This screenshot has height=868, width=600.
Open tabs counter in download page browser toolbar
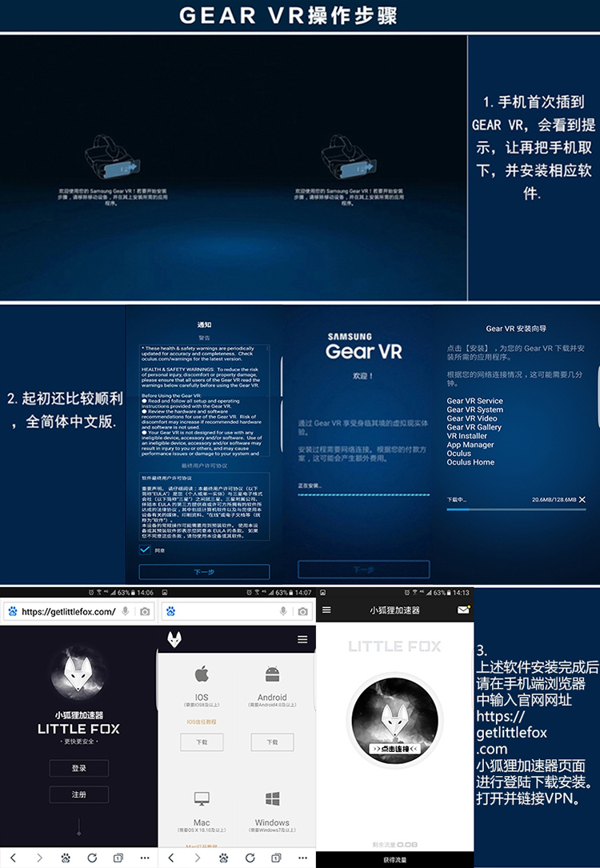point(276,858)
